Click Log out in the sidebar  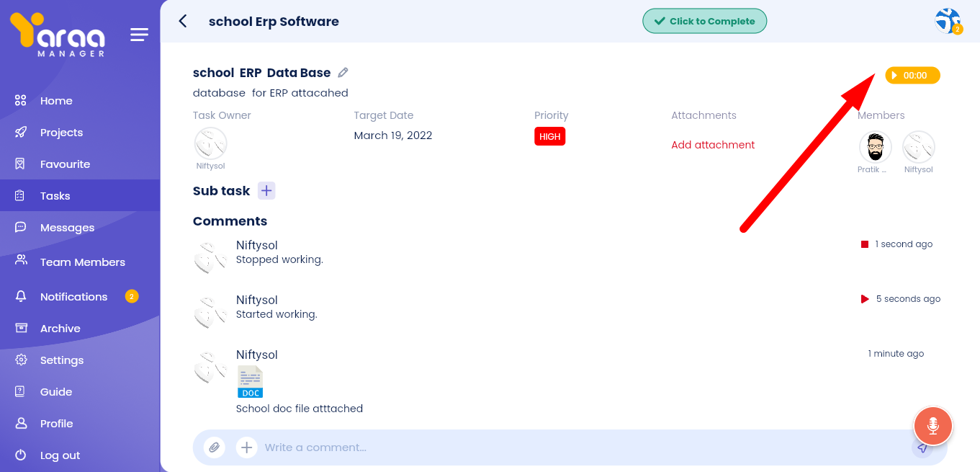[x=60, y=455]
